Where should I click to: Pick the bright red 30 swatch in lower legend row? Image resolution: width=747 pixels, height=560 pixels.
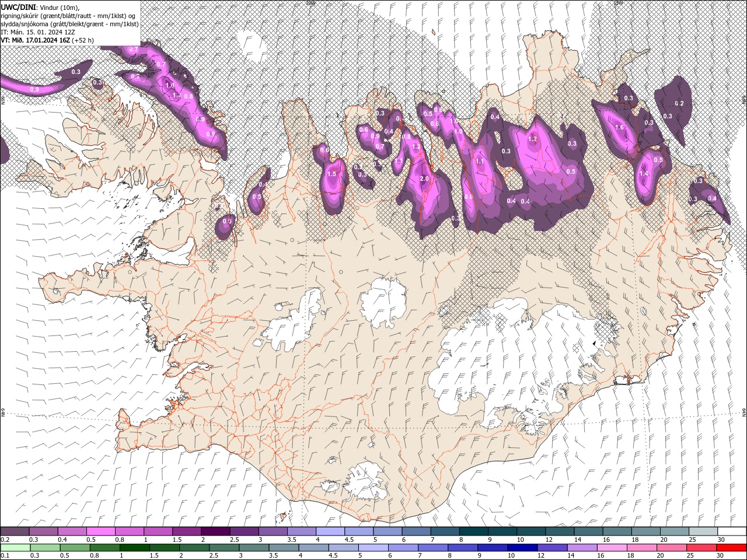tap(732, 548)
